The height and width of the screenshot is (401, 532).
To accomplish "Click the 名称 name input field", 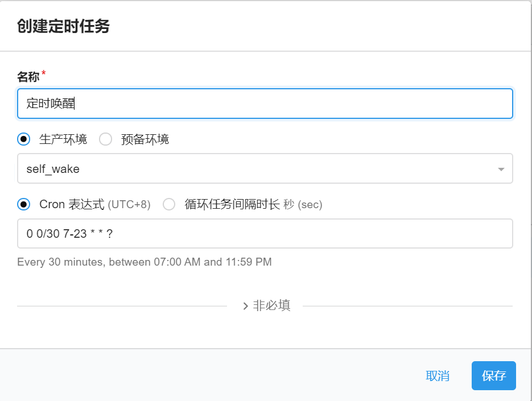I will tap(265, 104).
